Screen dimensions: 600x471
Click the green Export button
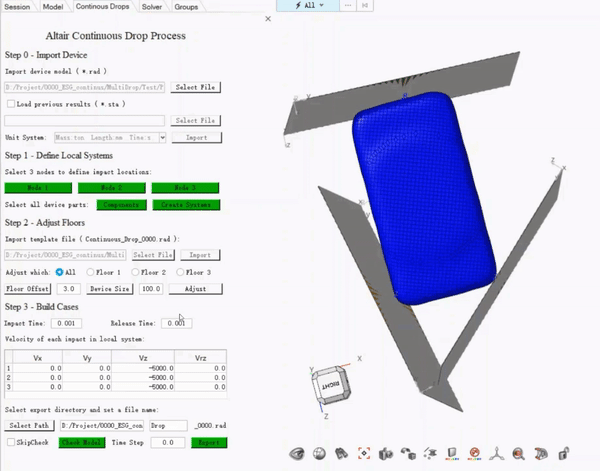[x=209, y=442]
